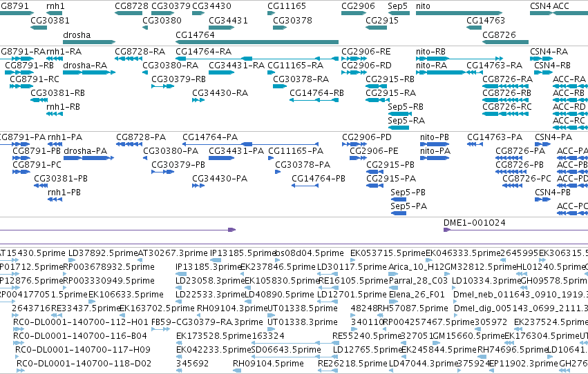Open the "345692" EST entry
Screen dimensions: 588x374
coord(192,364)
